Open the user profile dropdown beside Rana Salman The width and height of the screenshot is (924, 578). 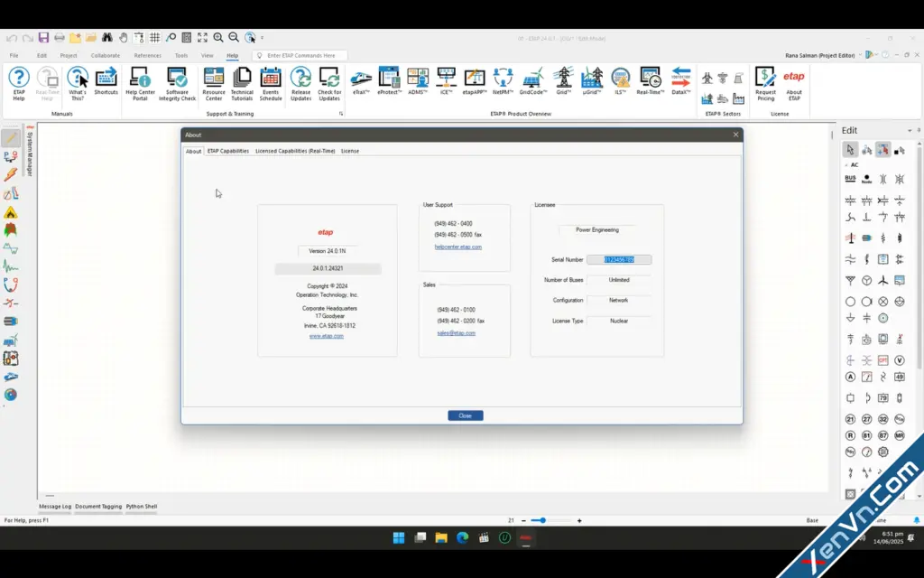pos(860,55)
